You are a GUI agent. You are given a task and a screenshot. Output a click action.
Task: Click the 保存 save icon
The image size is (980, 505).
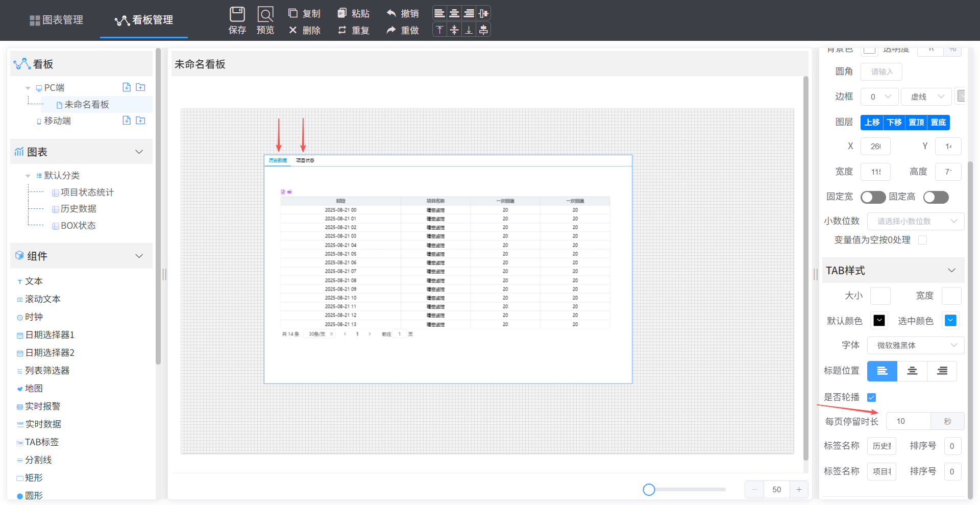pyautogui.click(x=237, y=14)
